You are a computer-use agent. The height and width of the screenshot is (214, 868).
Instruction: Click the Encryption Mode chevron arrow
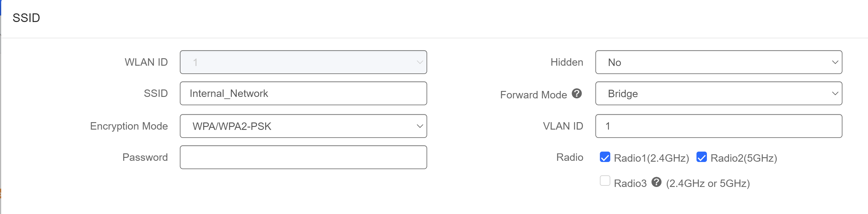[x=419, y=126]
